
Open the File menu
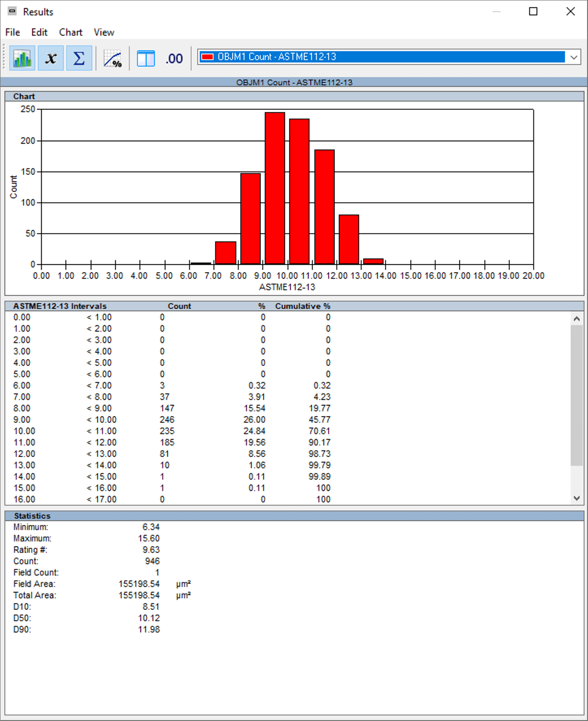point(13,32)
